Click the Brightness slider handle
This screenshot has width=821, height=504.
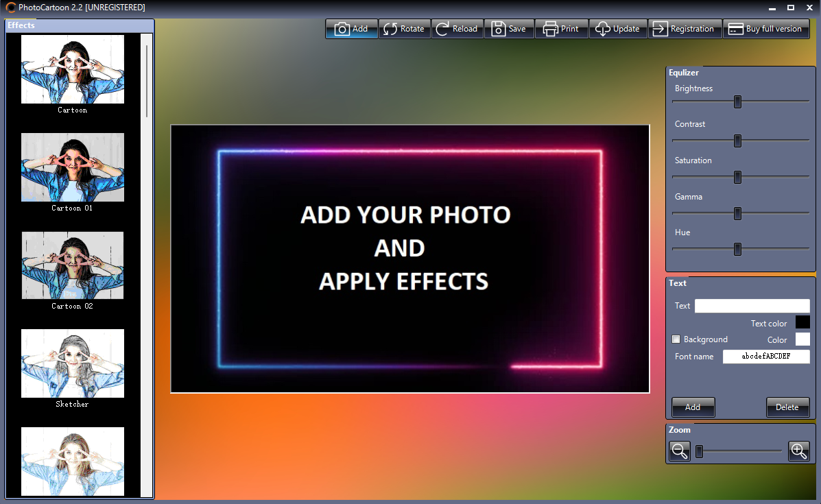pos(737,101)
